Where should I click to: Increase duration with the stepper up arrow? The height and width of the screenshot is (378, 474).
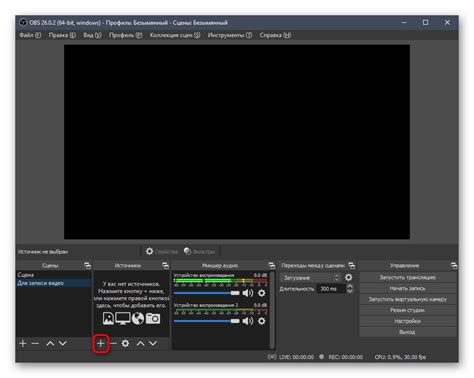click(x=350, y=286)
